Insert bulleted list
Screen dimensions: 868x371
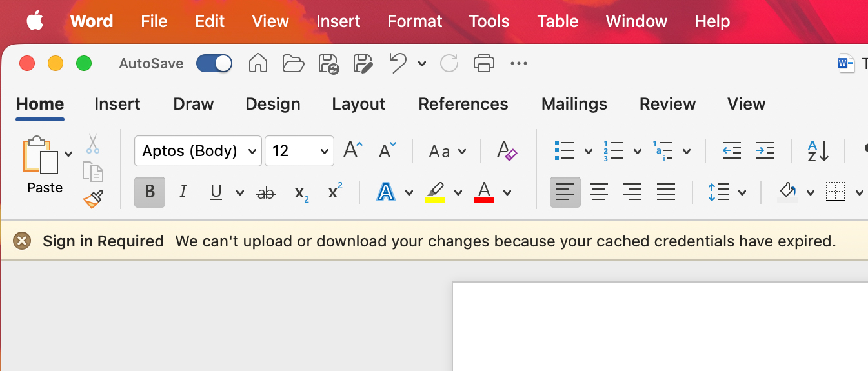(565, 151)
